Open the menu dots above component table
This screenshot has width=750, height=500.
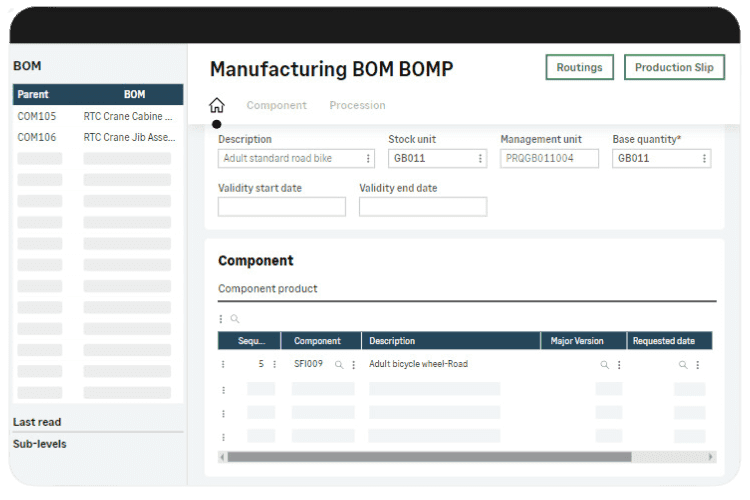tap(221, 319)
